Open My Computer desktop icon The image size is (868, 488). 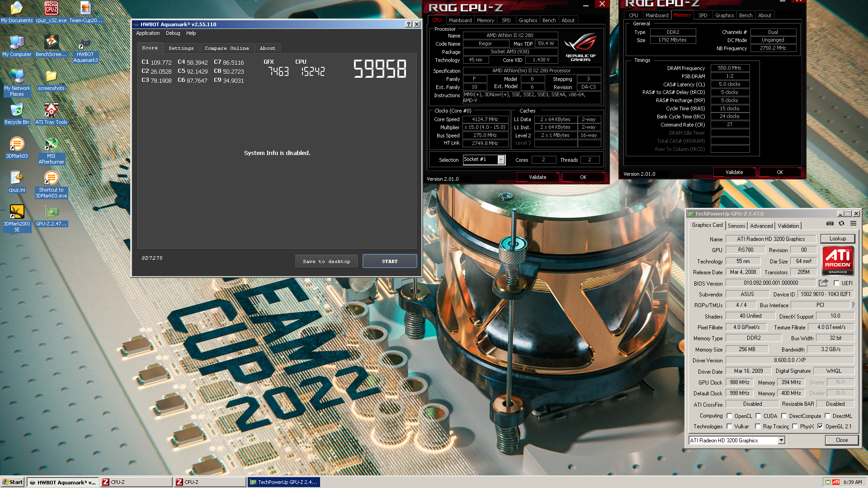[17, 46]
